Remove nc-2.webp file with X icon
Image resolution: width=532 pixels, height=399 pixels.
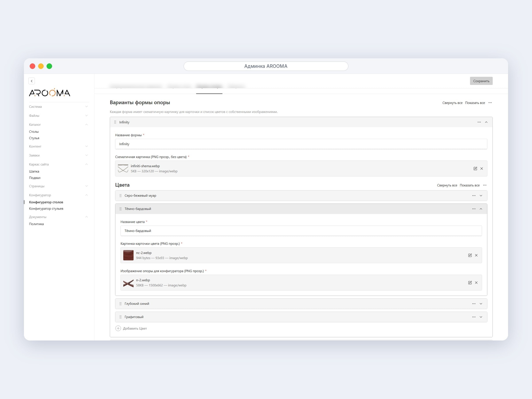tap(476, 255)
